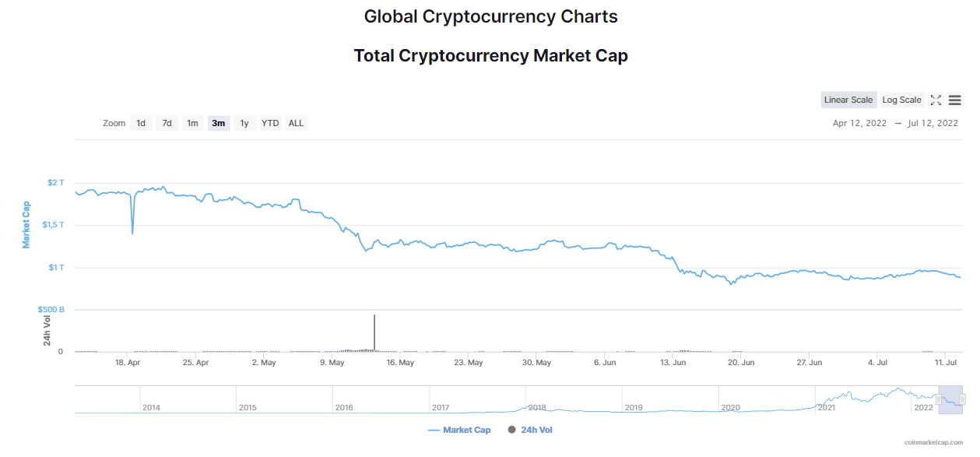
Task: Click 2018 in the navigator timeline
Action: click(x=537, y=407)
